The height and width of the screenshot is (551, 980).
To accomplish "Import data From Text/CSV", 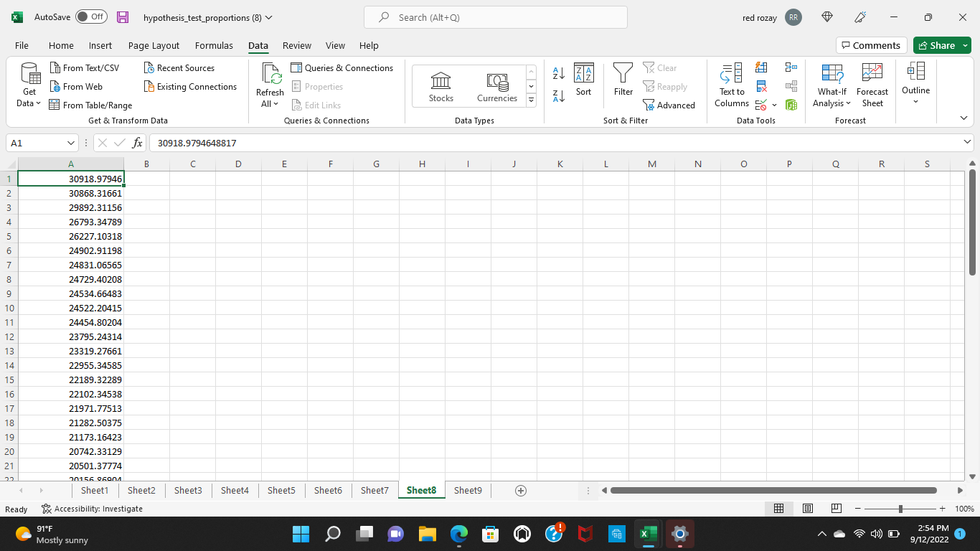I will point(85,67).
